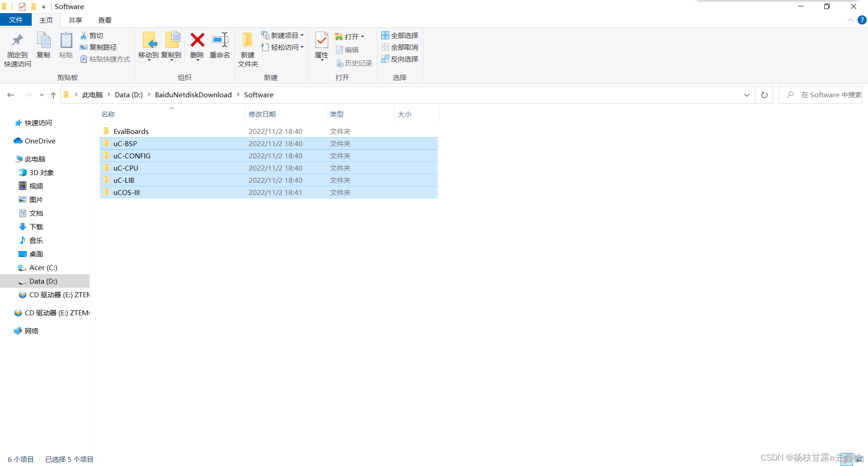Open Explorer help question mark

[x=862, y=20]
